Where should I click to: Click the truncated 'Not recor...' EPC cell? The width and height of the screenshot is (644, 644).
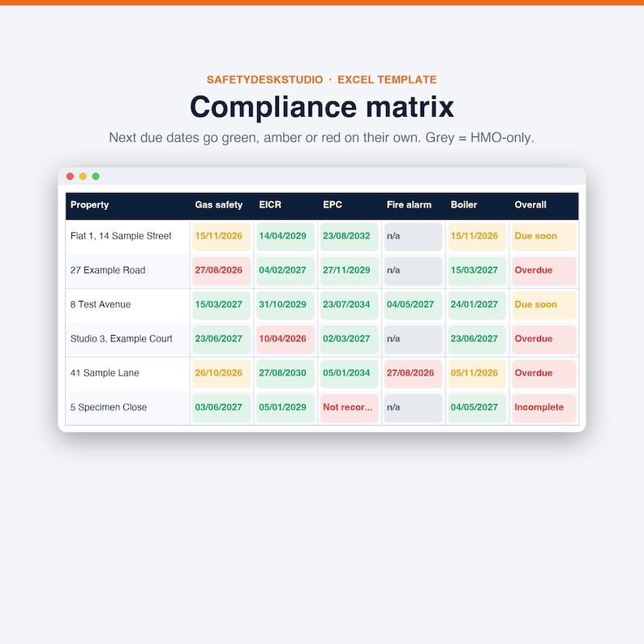click(x=349, y=408)
